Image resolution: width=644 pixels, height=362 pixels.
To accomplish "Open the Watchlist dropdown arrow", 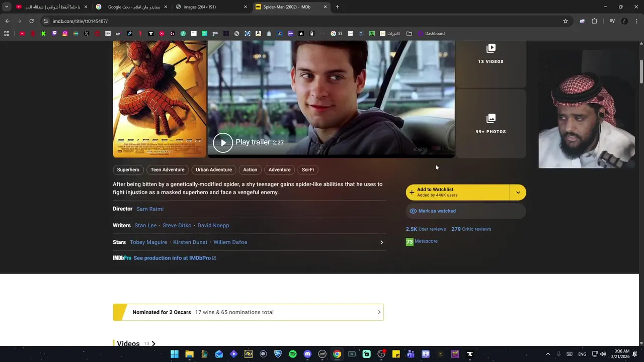I will (518, 193).
